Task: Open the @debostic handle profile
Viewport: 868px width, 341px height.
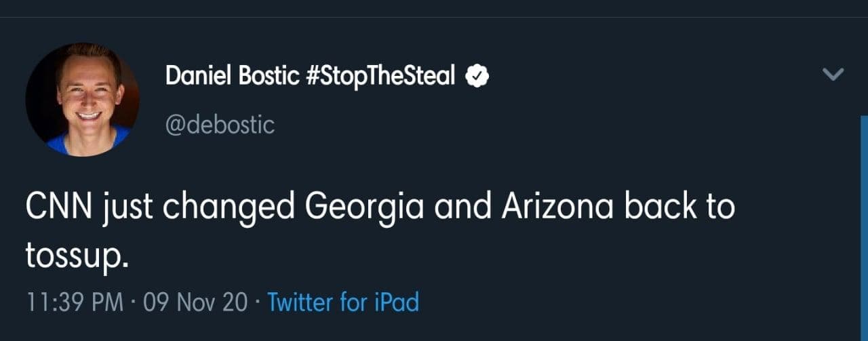Action: point(220,125)
